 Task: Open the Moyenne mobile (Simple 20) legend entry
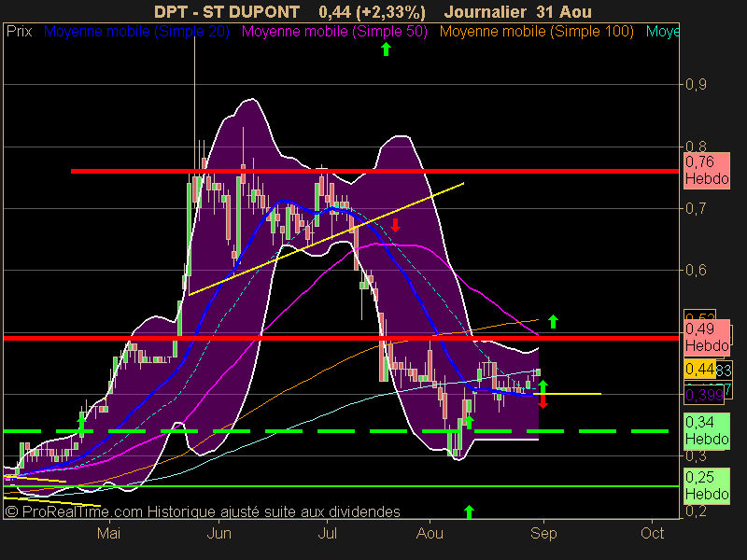[136, 32]
